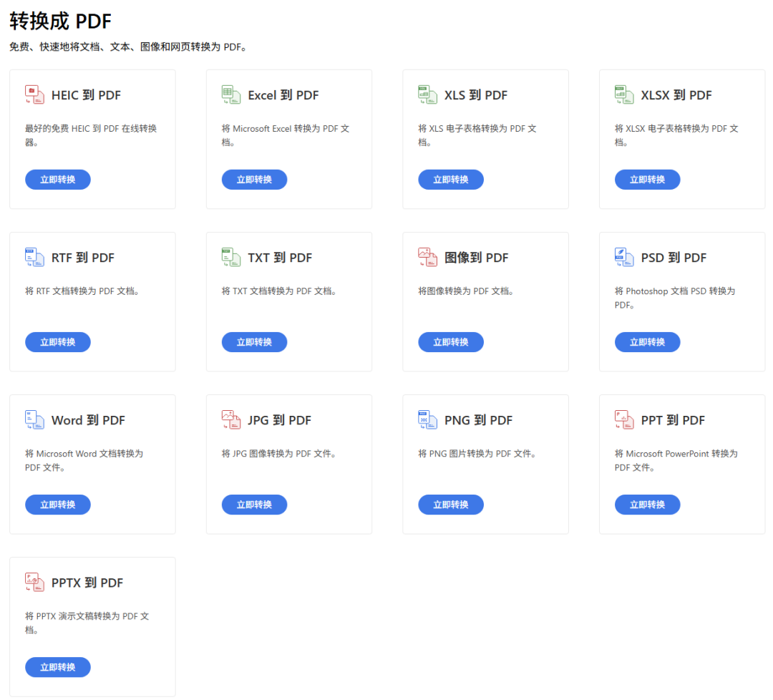Click the Word 到 PDF description text
The height and width of the screenshot is (700, 773).
[x=84, y=460]
